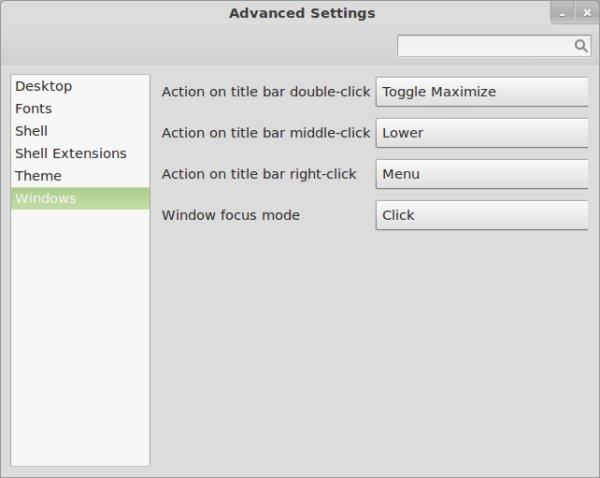Expand the Lower middle-click action dropdown
This screenshot has width=600, height=478.
pos(482,133)
